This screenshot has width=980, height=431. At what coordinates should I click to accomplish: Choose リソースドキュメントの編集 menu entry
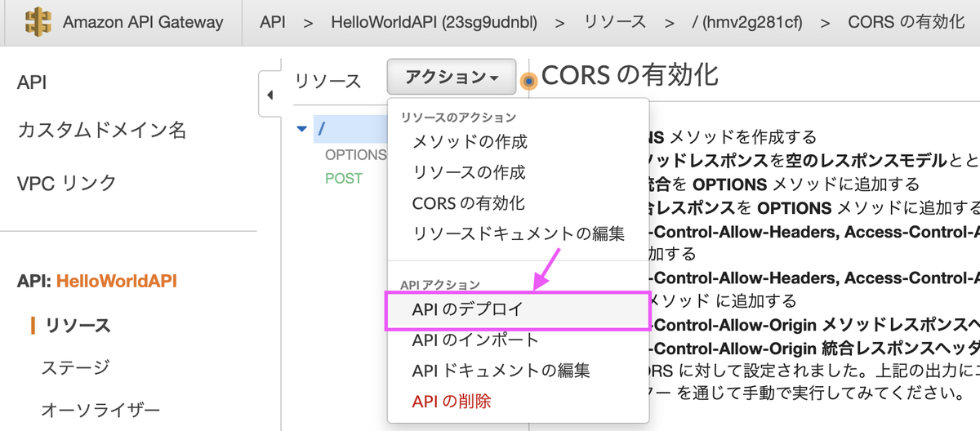click(518, 234)
